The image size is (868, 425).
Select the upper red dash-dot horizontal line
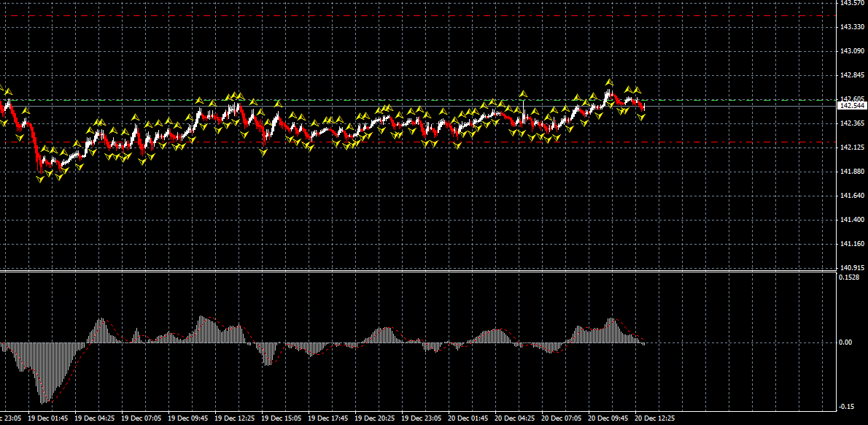(418, 15)
